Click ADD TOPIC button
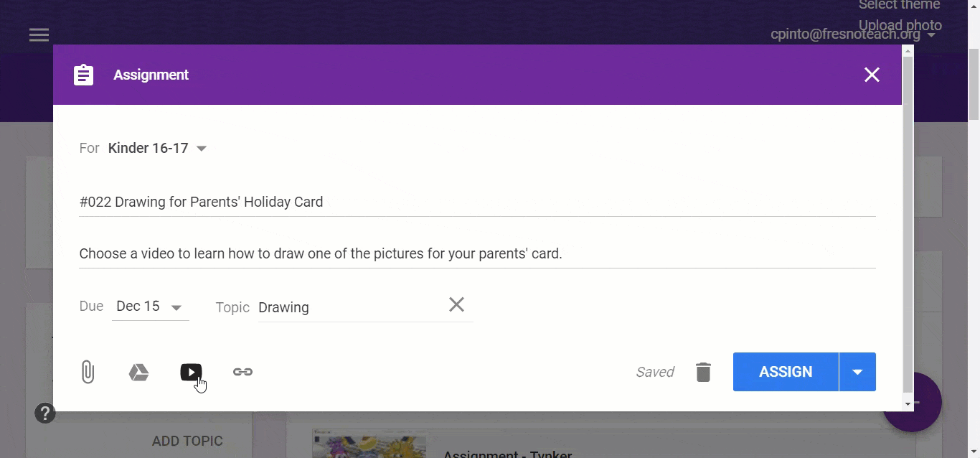The image size is (980, 458). coord(187,441)
